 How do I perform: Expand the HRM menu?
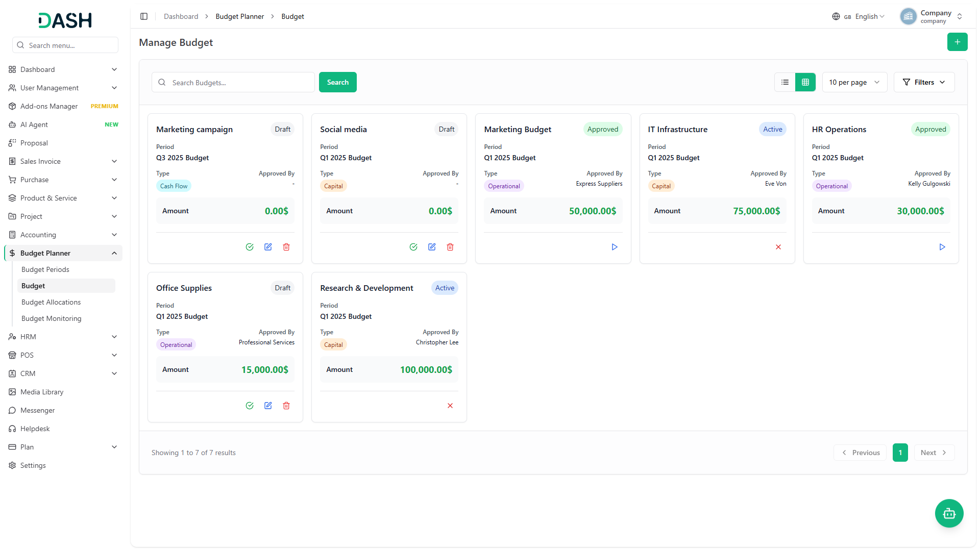[x=63, y=337]
